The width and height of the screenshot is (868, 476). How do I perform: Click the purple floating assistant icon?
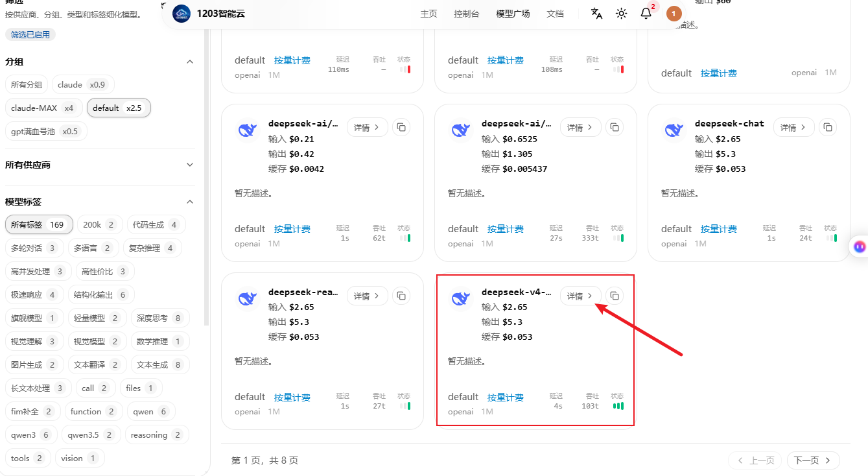click(860, 246)
